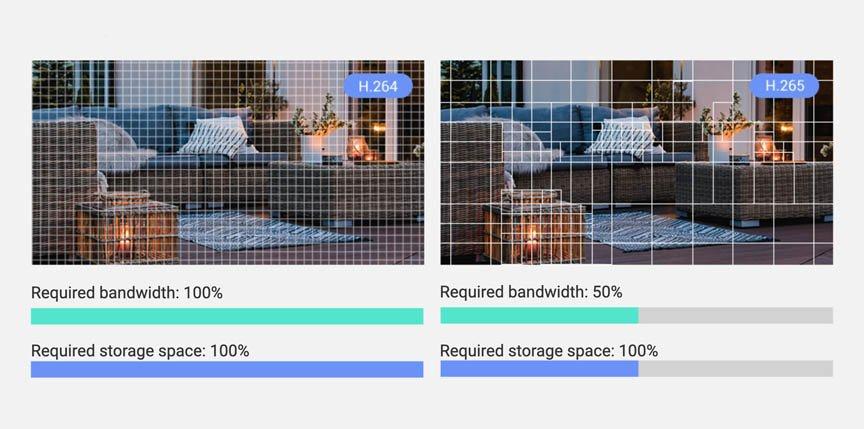Click "Required storage space" label under H.265

[527, 351]
